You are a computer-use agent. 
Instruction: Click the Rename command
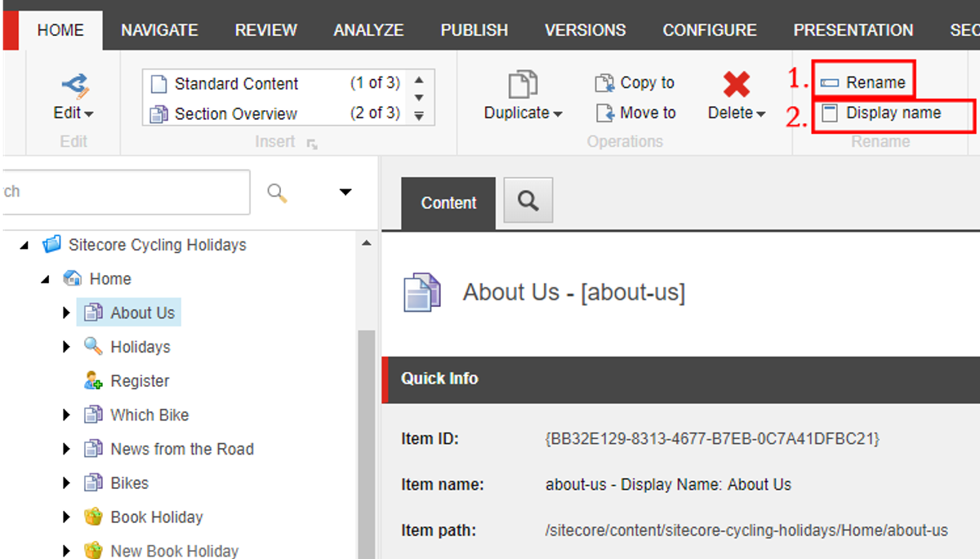[x=864, y=82]
